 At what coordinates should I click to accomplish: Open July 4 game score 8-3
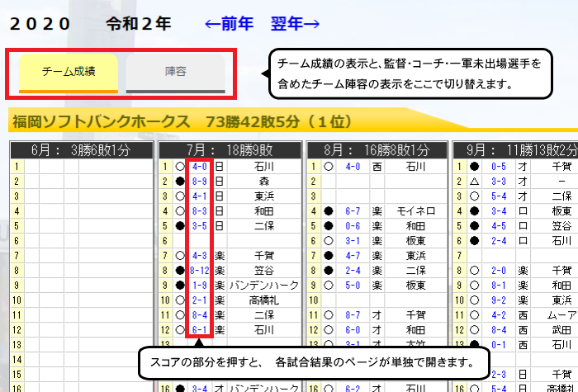[x=200, y=211]
